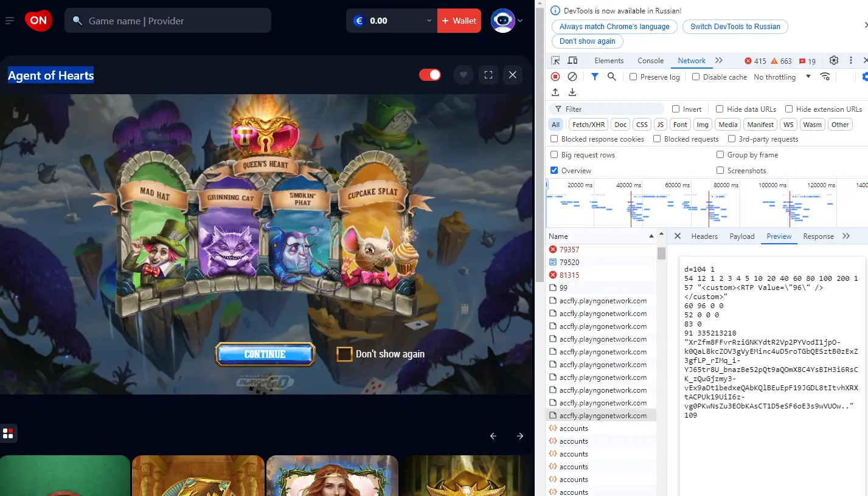Export HAR file download icon
The image size is (868, 496).
click(x=572, y=92)
